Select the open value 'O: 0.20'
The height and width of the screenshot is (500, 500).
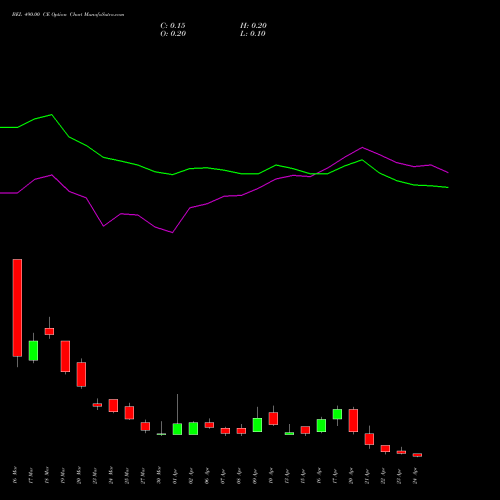pos(173,34)
